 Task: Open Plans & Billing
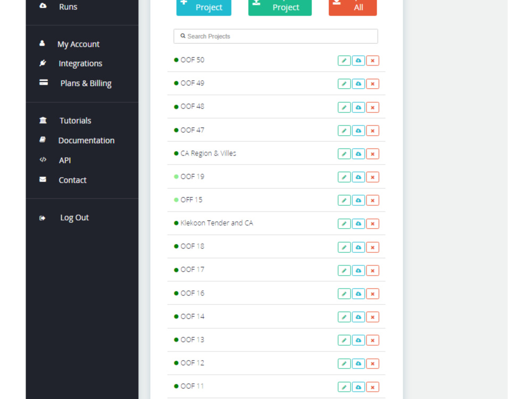pos(86,83)
